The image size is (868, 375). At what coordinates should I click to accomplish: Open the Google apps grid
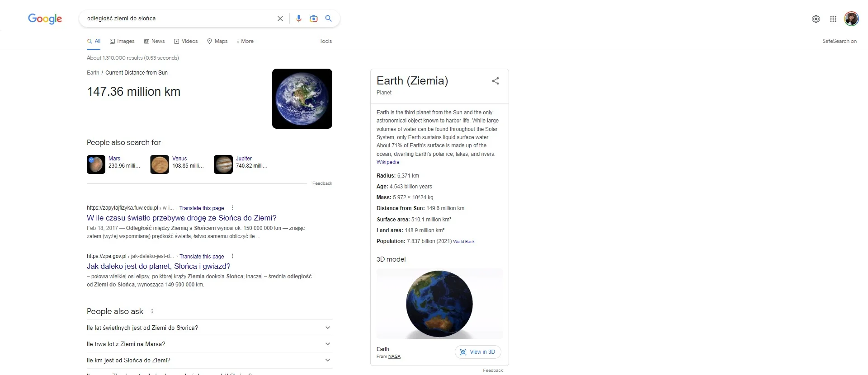pos(833,19)
